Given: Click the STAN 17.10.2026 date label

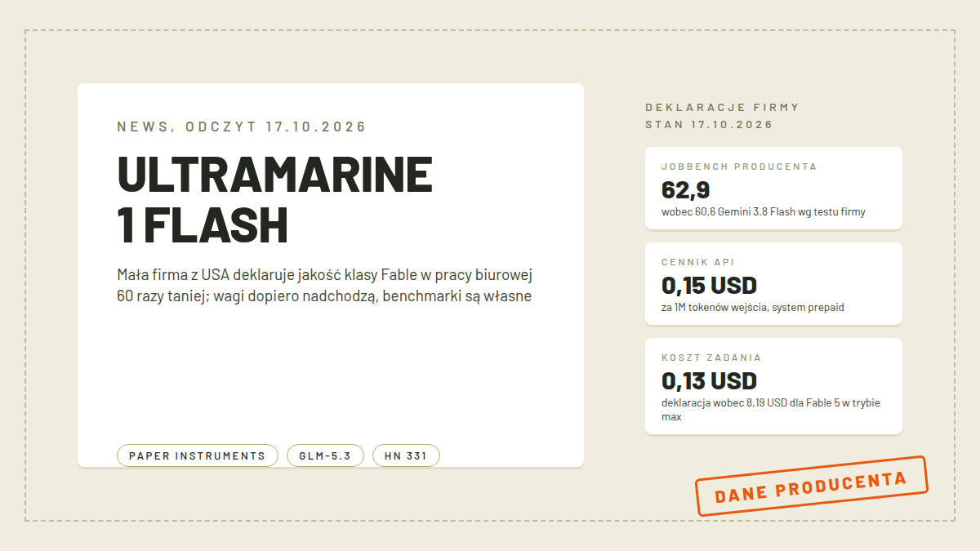Looking at the screenshot, I should coord(709,125).
